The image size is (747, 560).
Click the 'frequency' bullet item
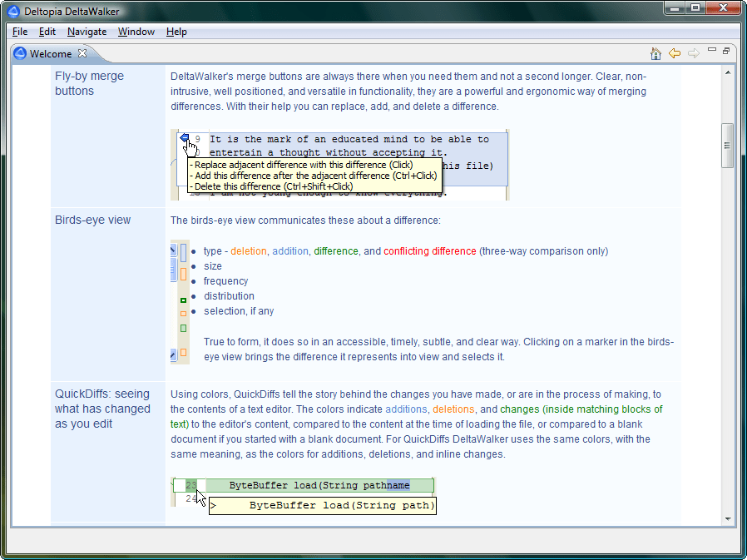pyautogui.click(x=225, y=281)
